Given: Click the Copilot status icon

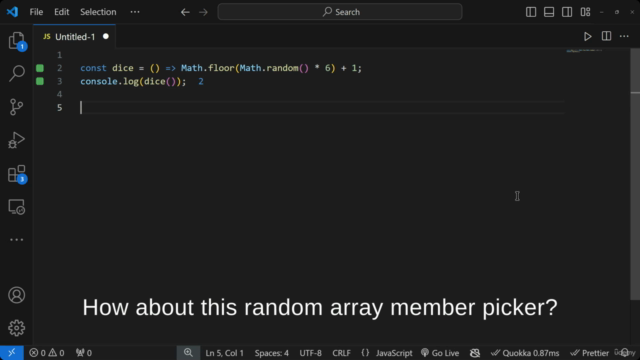Looking at the screenshot, I should click(475, 353).
